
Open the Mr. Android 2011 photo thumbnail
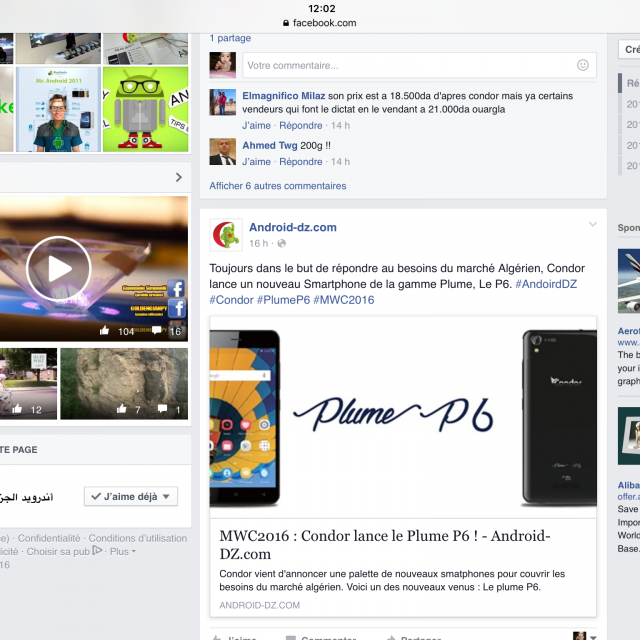(x=58, y=109)
